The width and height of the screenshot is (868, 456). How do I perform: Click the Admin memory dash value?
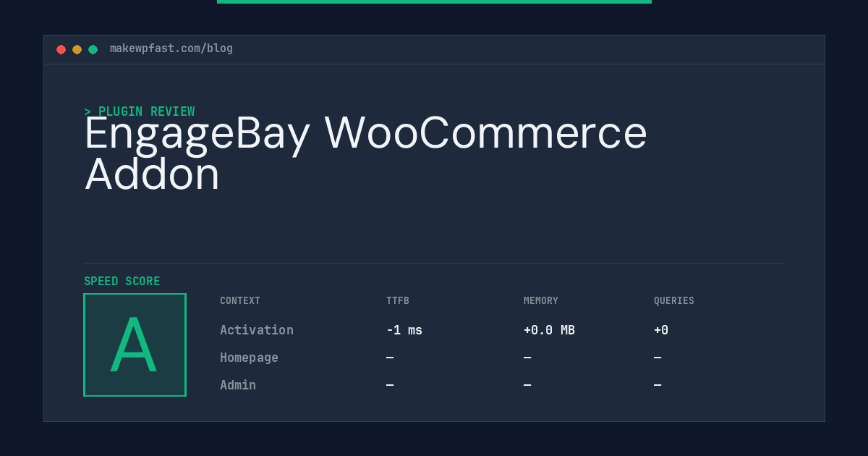(527, 385)
